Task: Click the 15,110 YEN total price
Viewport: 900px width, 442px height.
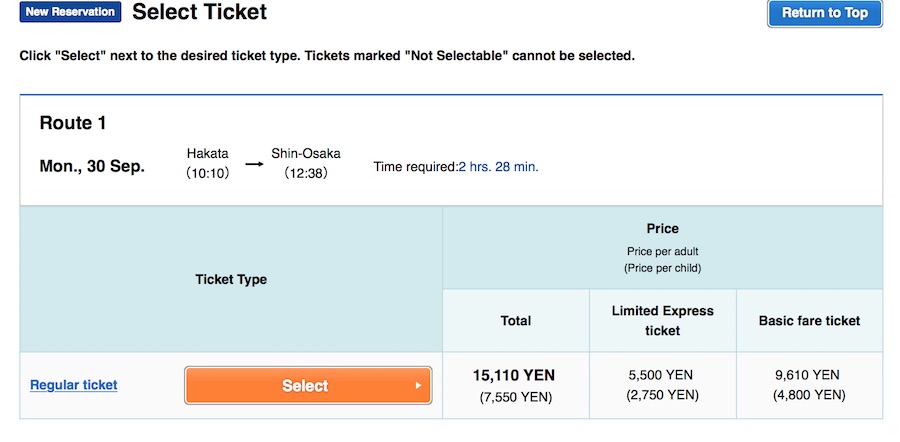Action: 514,376
